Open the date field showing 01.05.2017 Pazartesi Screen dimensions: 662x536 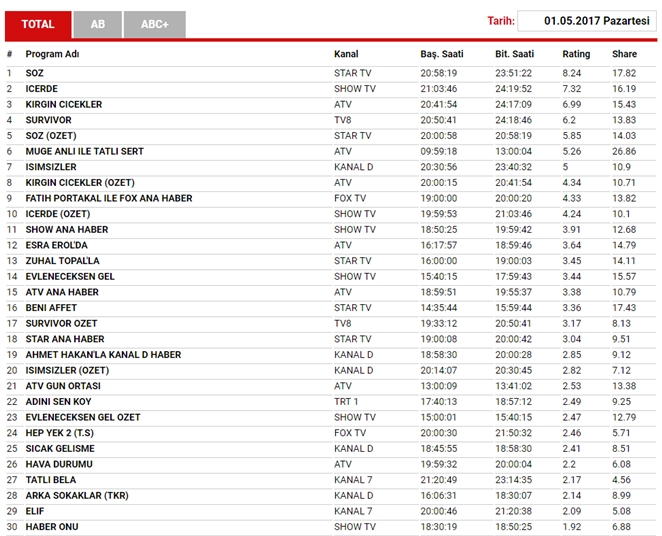point(587,21)
